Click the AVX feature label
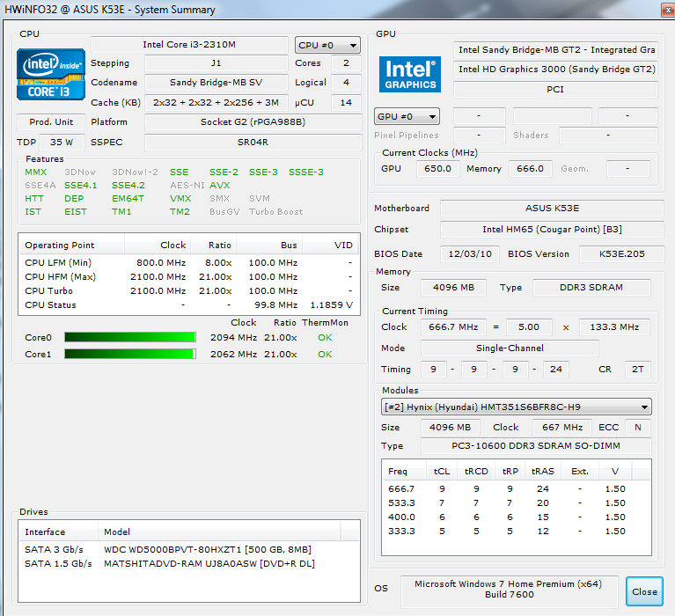The width and height of the screenshot is (675, 616). tap(219, 186)
